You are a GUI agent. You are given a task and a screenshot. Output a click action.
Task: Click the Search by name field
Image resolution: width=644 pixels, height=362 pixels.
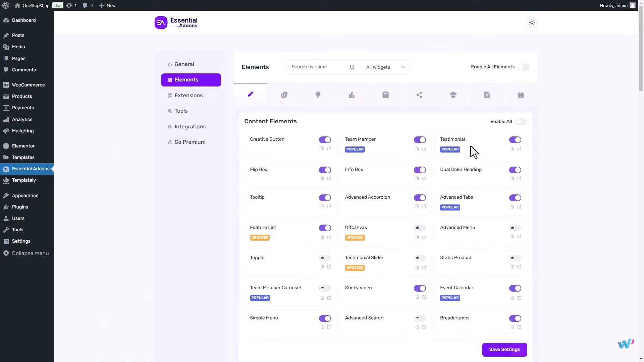click(x=319, y=67)
